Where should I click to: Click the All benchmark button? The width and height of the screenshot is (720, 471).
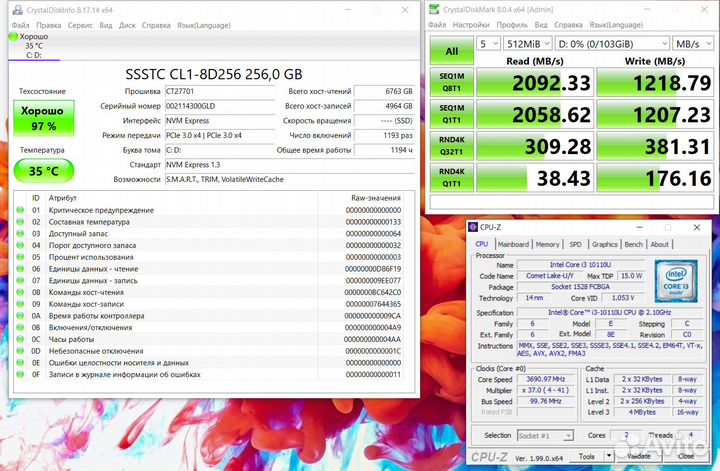[452, 51]
